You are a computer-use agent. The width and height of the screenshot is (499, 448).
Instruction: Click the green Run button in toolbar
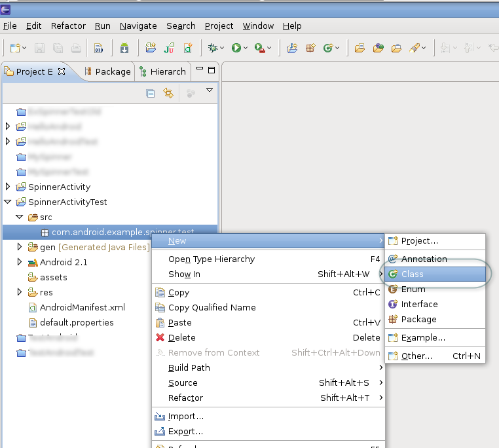tap(235, 48)
